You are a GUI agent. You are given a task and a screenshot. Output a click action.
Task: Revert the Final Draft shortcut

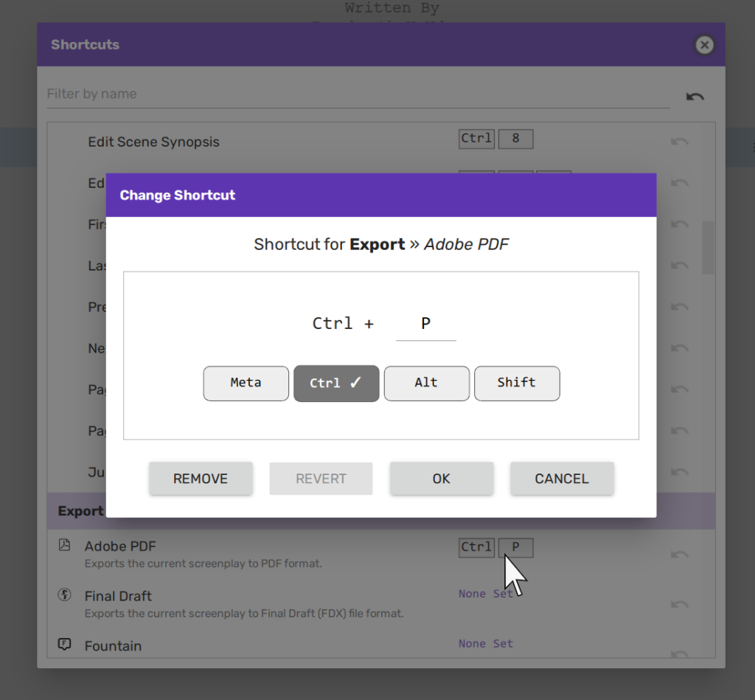coord(679,604)
